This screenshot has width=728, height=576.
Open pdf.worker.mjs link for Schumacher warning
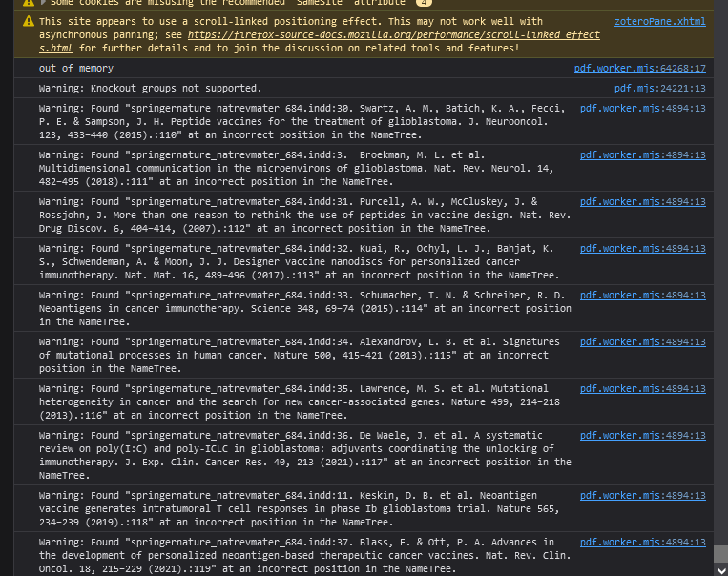click(642, 296)
